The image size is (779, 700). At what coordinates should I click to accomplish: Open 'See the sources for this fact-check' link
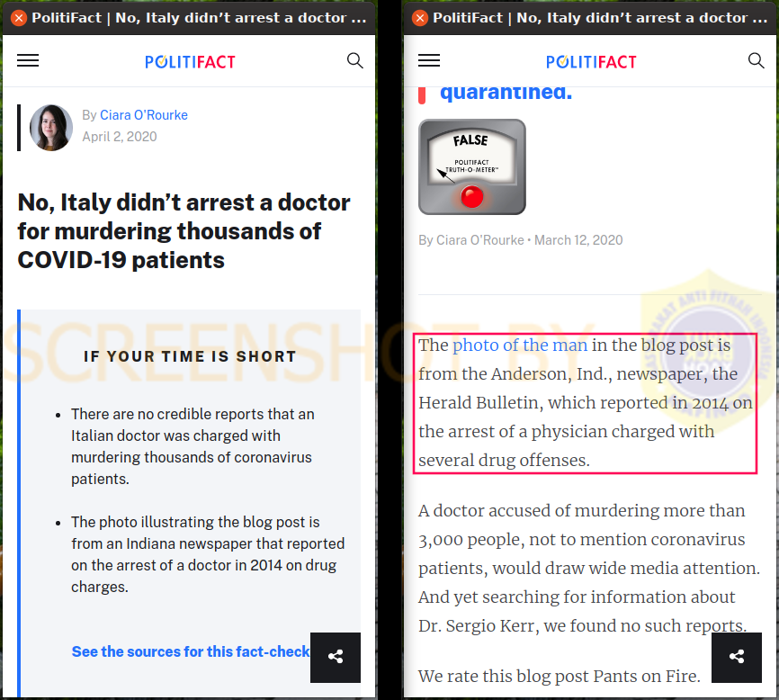tap(191, 651)
